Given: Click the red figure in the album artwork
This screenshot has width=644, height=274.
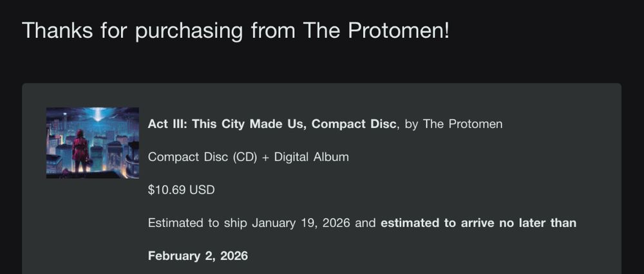Looking at the screenshot, I should (x=80, y=151).
